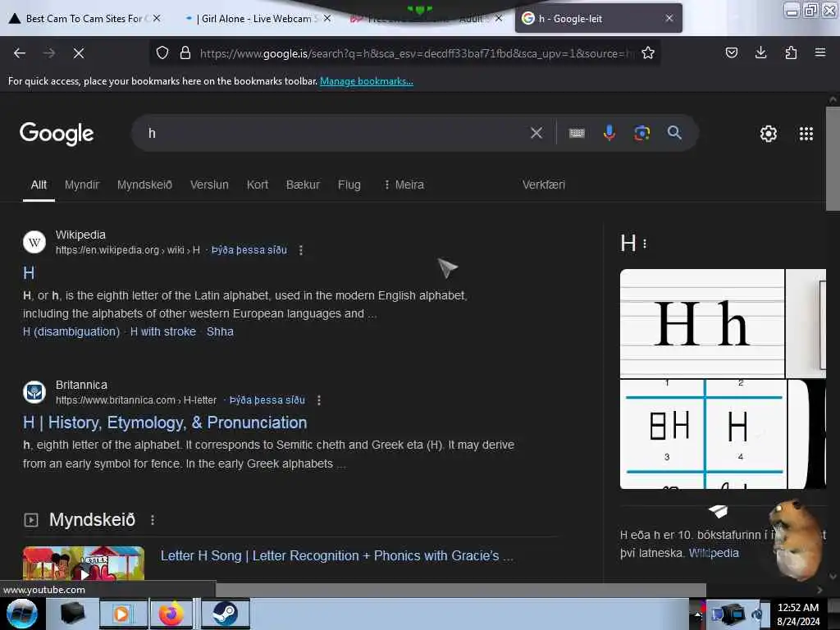Open the Manage bookmarks link

367,81
